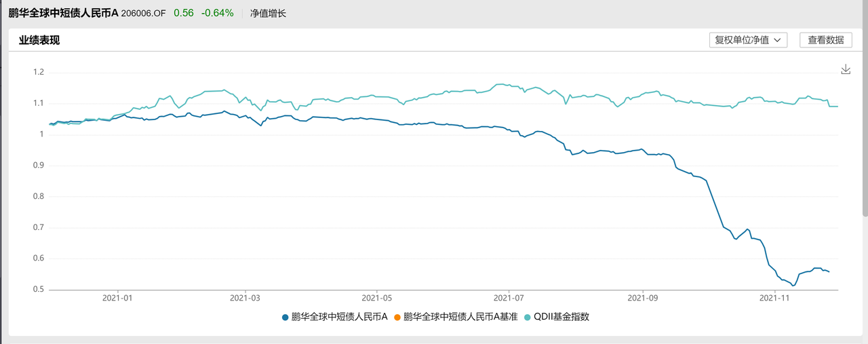
Task: Click the -0.64% change value
Action: click(218, 13)
